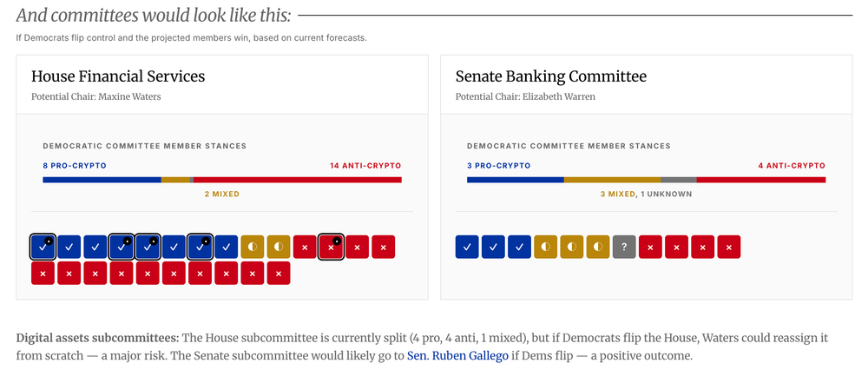The width and height of the screenshot is (868, 383).
Task: Click the gray unknown question-mark member icon
Action: 624,248
